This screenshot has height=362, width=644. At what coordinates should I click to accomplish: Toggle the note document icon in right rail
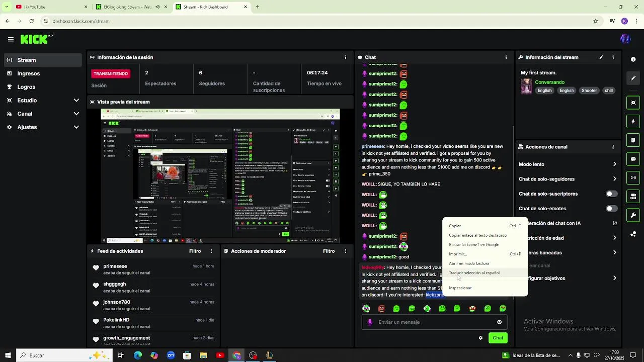(633, 140)
